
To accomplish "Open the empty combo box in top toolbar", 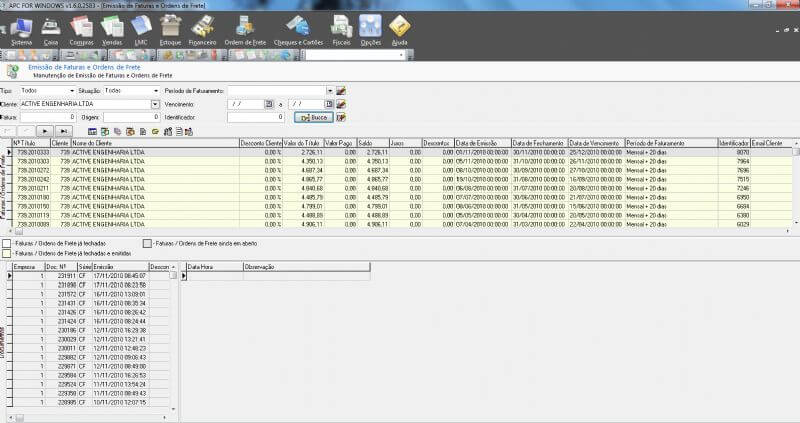I will point(356,55).
